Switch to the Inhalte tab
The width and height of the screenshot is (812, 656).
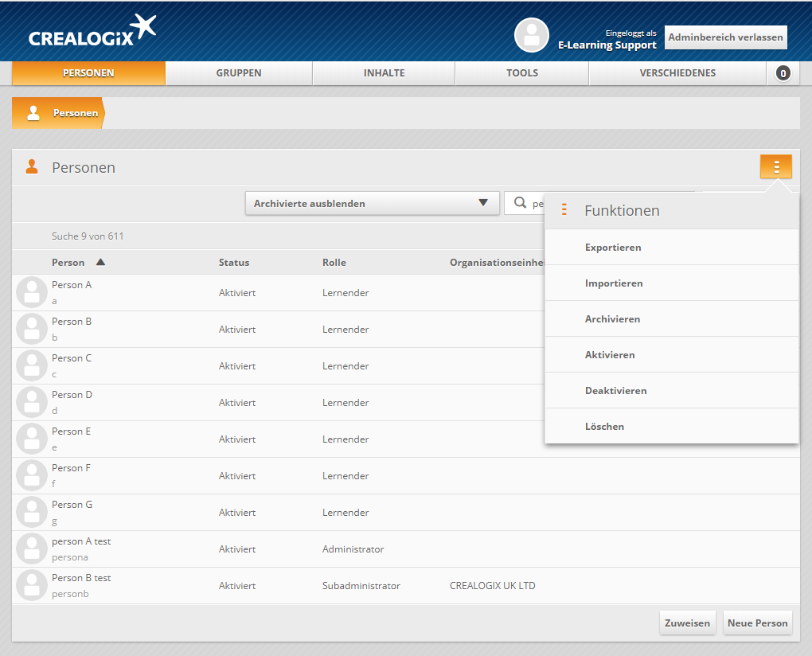[x=384, y=73]
